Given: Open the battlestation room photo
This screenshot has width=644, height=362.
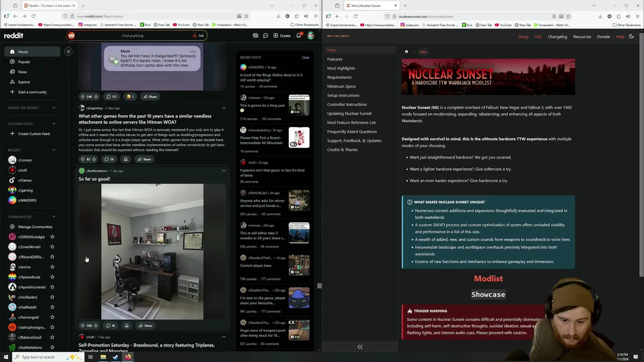Looking at the screenshot, I should (x=152, y=251).
